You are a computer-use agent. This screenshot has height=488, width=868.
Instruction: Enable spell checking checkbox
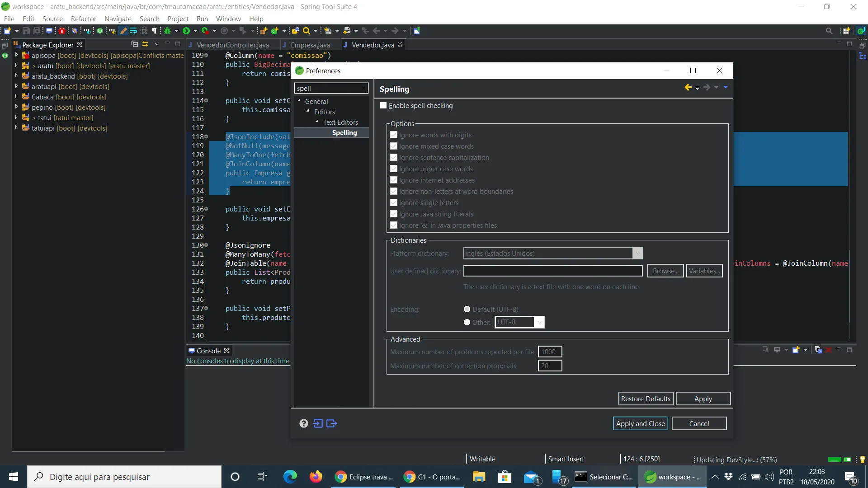point(384,106)
